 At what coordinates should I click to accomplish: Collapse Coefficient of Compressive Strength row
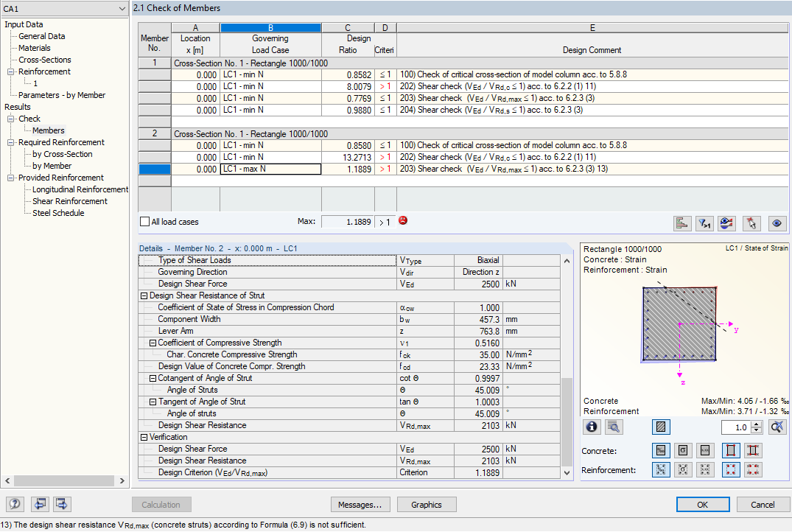(153, 343)
